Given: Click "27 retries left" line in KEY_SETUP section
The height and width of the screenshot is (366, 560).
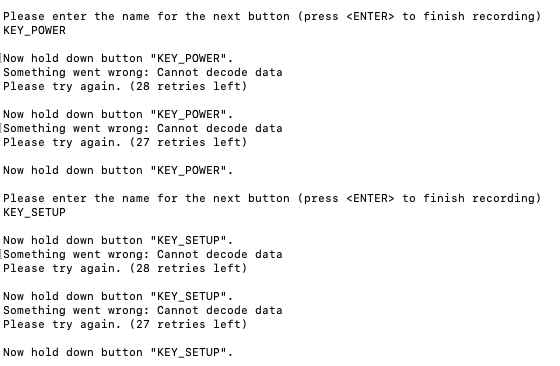Looking at the screenshot, I should pos(125,325).
